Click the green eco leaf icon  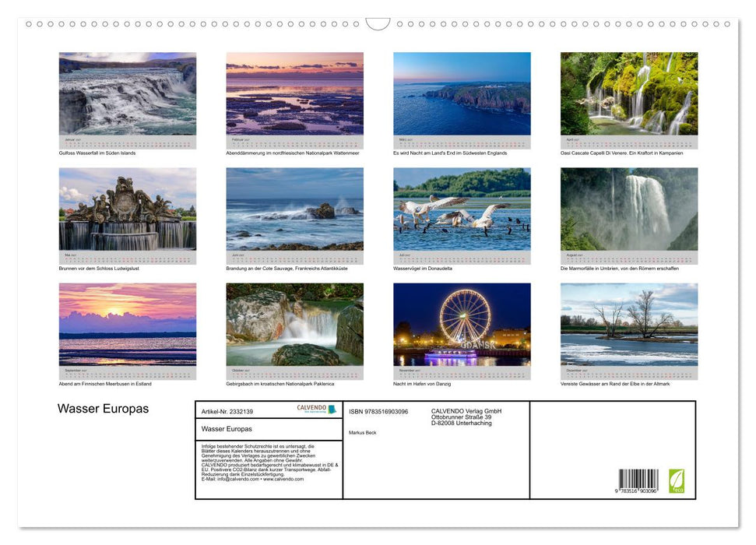[676, 481]
